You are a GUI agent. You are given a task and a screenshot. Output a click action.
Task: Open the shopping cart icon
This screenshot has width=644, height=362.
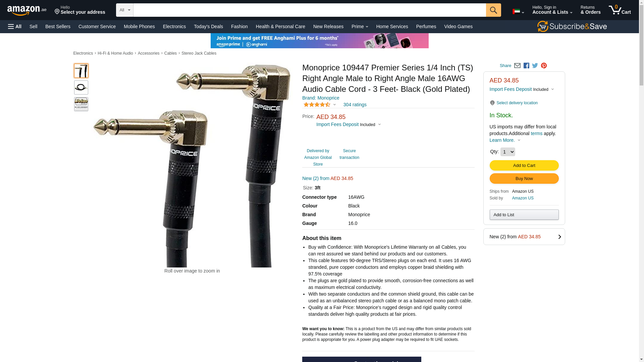(x=620, y=10)
